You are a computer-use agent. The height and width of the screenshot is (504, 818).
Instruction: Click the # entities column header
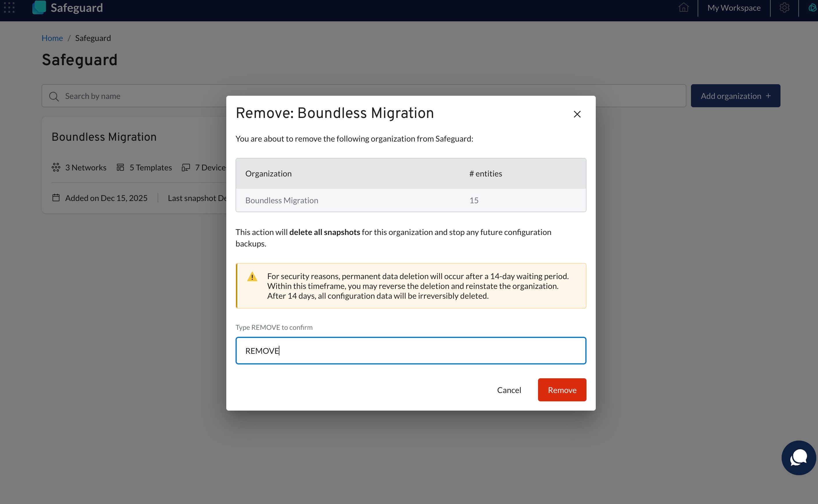click(x=485, y=174)
